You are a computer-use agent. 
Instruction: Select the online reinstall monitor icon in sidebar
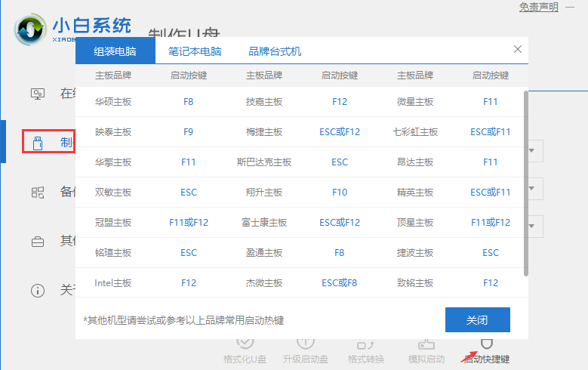pos(37,94)
